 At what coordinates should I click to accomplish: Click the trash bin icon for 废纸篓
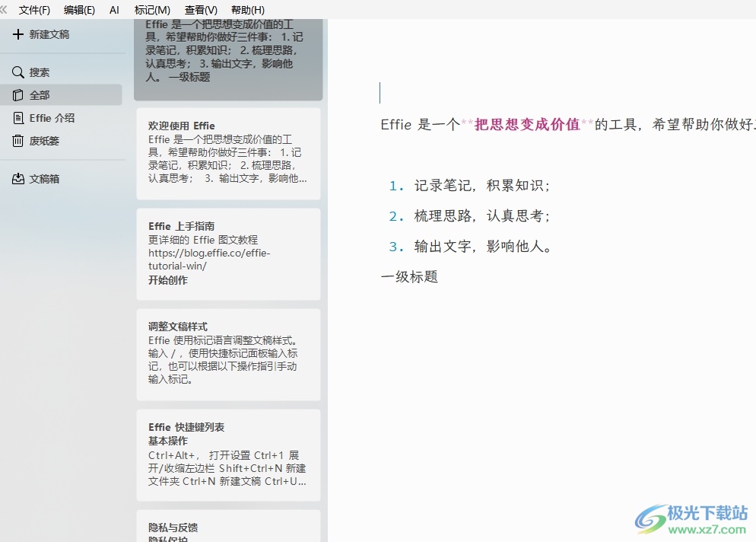coord(17,140)
